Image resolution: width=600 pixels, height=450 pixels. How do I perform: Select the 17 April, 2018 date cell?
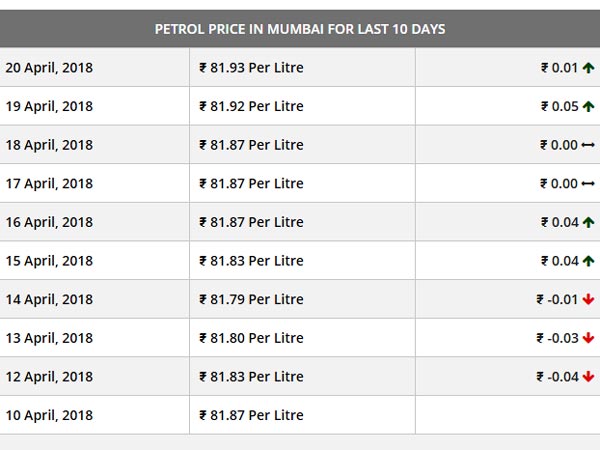coord(49,184)
